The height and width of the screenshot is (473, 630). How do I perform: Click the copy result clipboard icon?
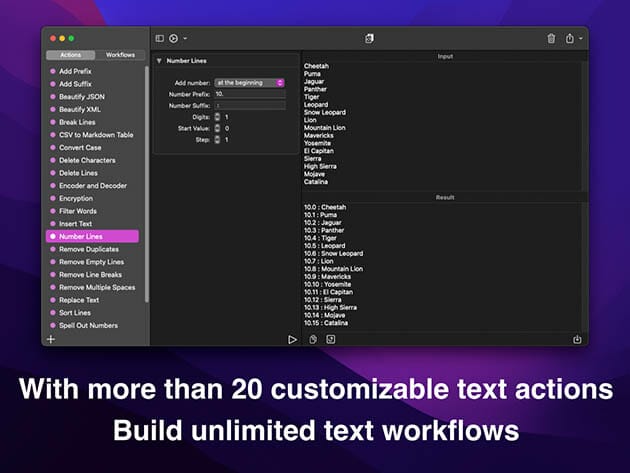pos(313,339)
